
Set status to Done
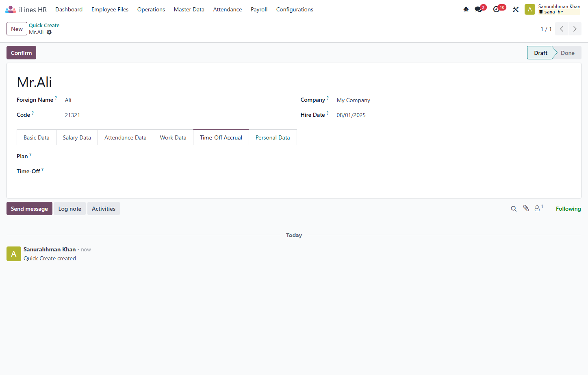click(567, 53)
